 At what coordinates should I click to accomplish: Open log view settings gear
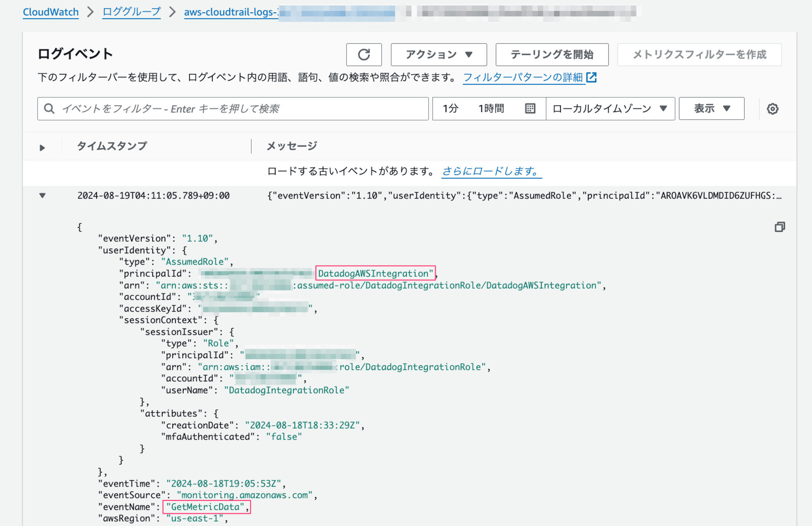click(772, 109)
